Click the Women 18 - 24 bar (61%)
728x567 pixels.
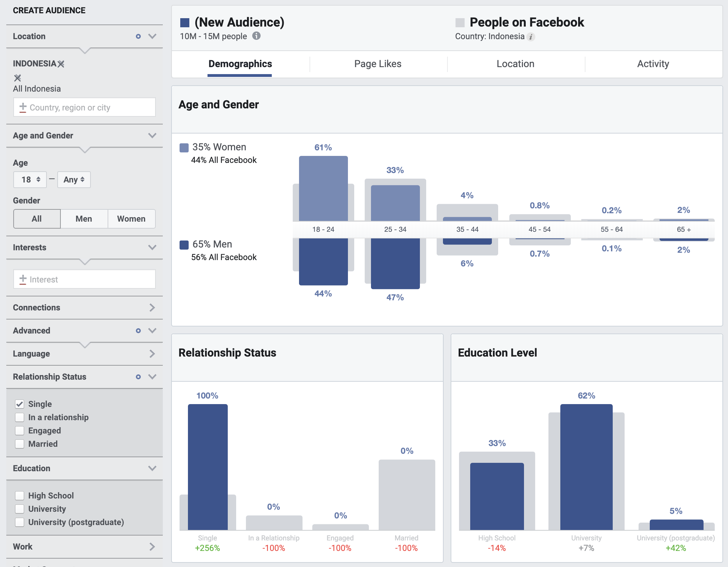[323, 188]
